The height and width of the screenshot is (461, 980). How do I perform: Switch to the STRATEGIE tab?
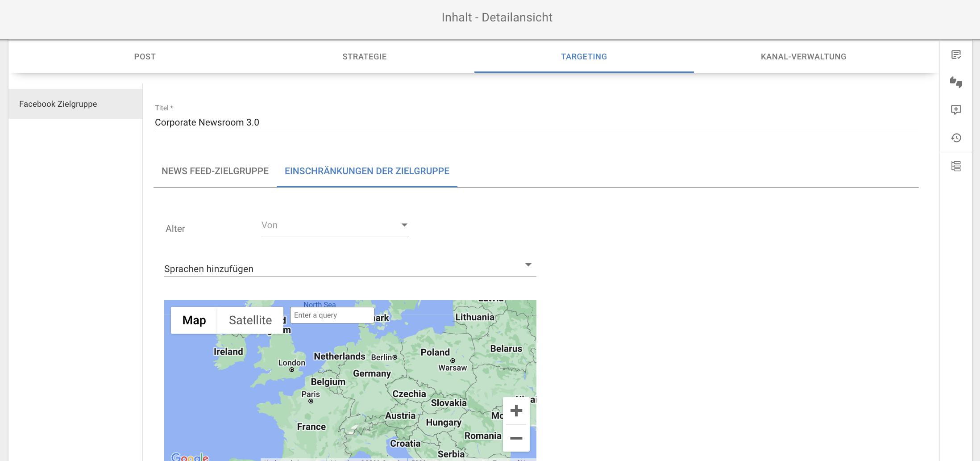(x=365, y=57)
